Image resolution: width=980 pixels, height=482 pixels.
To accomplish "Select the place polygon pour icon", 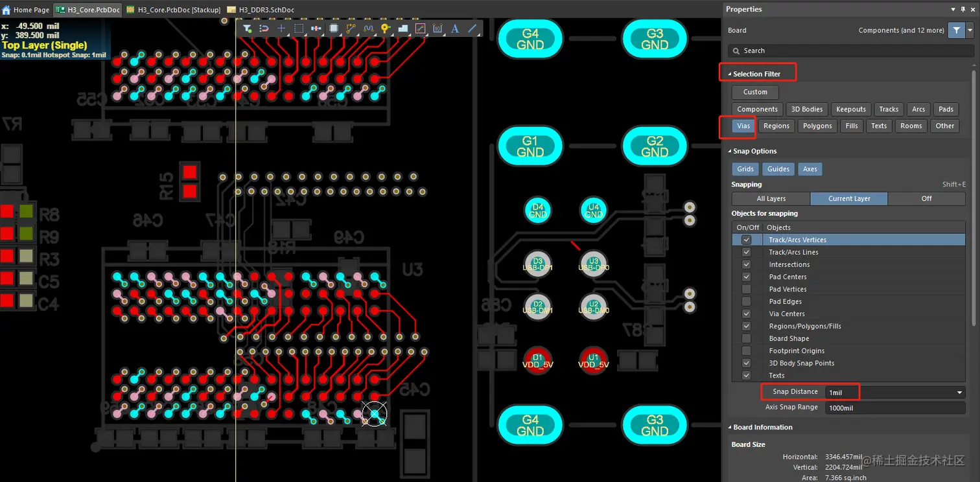I will pyautogui.click(x=403, y=29).
